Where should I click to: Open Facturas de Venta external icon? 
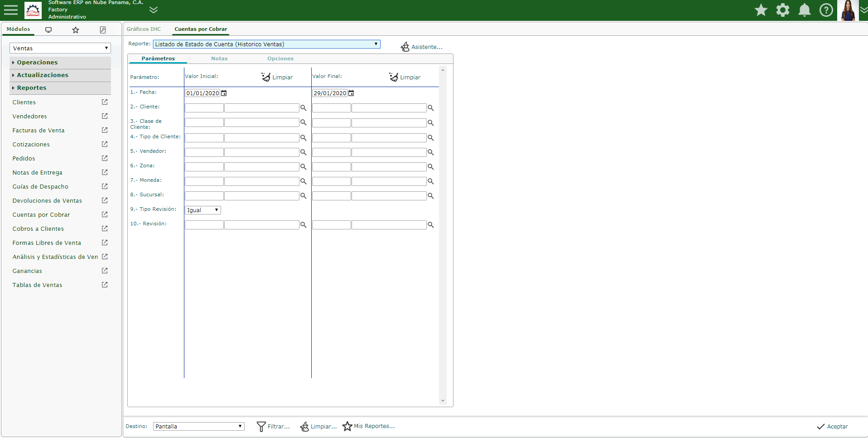click(105, 130)
